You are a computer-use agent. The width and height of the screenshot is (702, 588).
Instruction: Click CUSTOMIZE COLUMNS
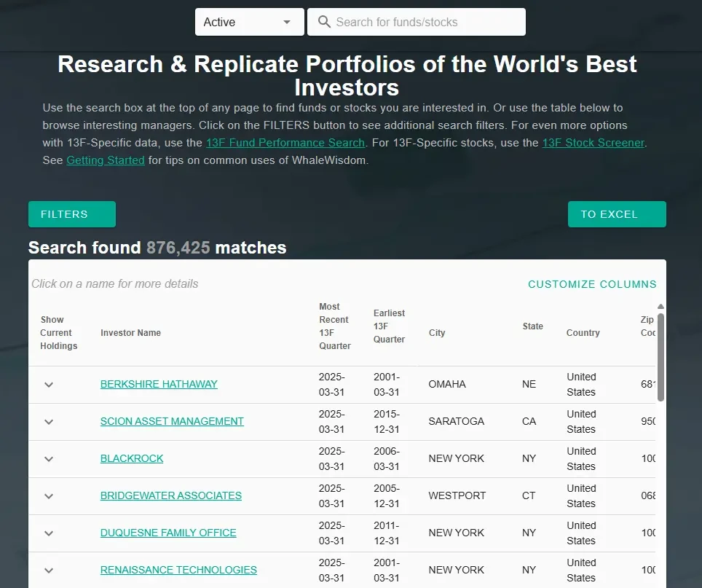point(592,284)
